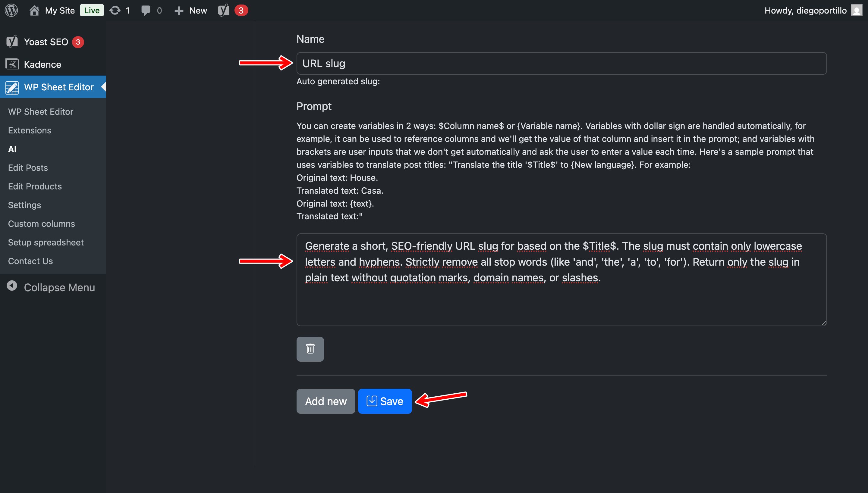This screenshot has width=868, height=493.
Task: Open the Contact Us page
Action: pyautogui.click(x=30, y=261)
